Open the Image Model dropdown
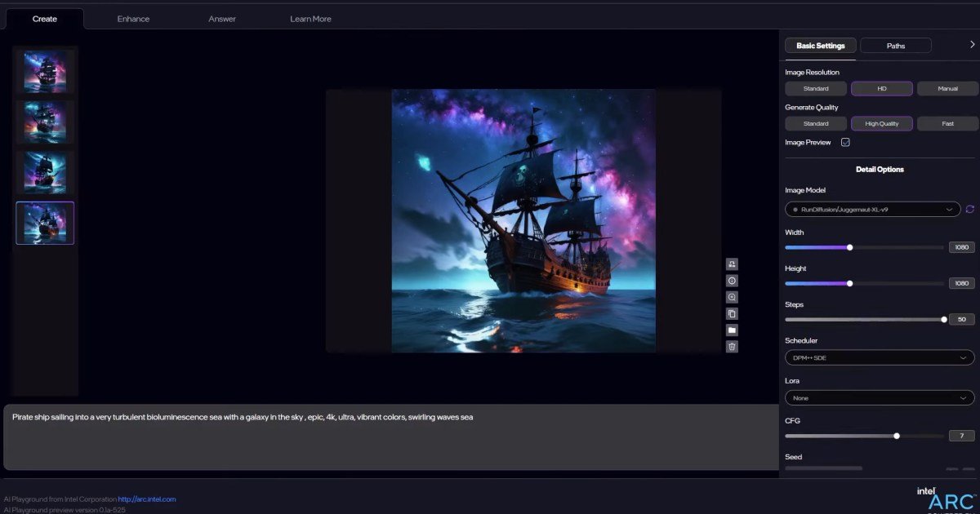The image size is (980, 514). pyautogui.click(x=872, y=210)
